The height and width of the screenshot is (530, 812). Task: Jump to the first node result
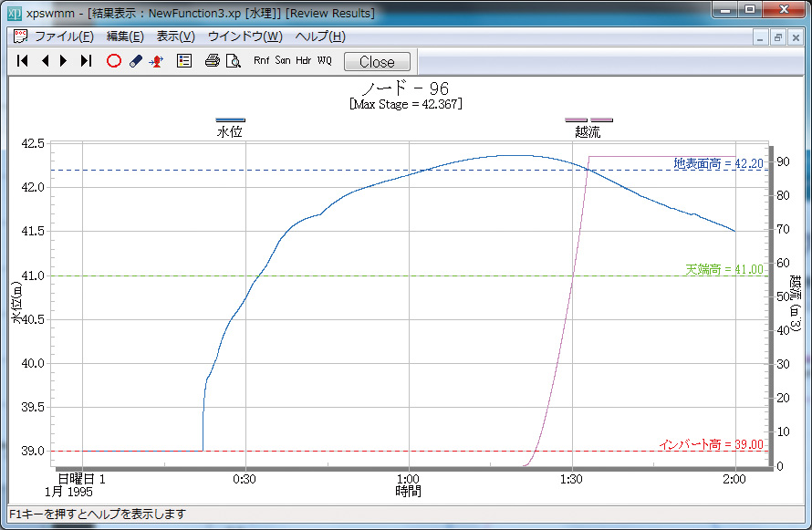pos(23,61)
